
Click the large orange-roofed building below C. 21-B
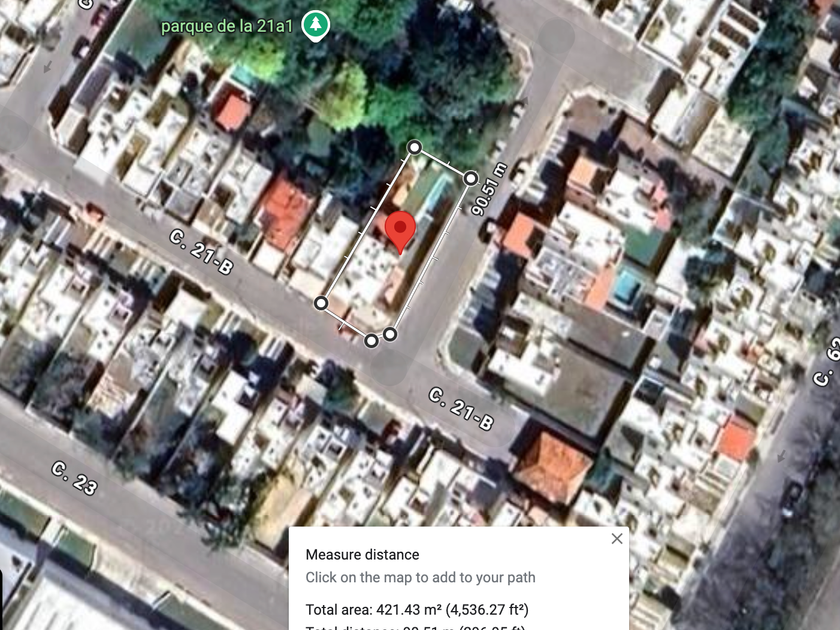(x=552, y=468)
